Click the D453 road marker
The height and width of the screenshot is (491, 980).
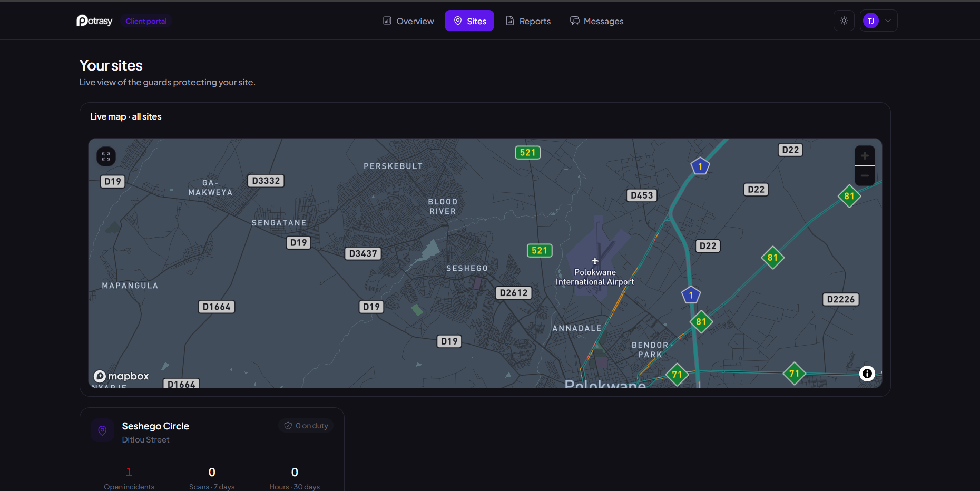click(x=642, y=195)
